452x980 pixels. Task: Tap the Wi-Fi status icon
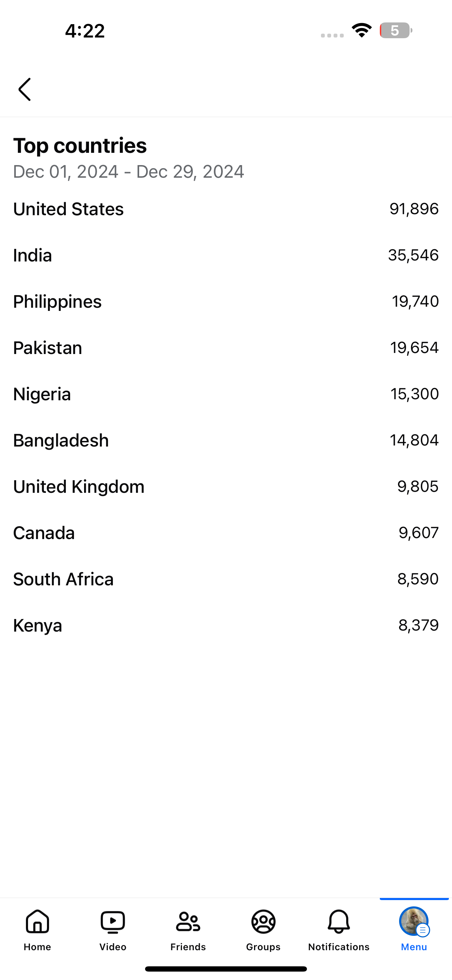362,30
